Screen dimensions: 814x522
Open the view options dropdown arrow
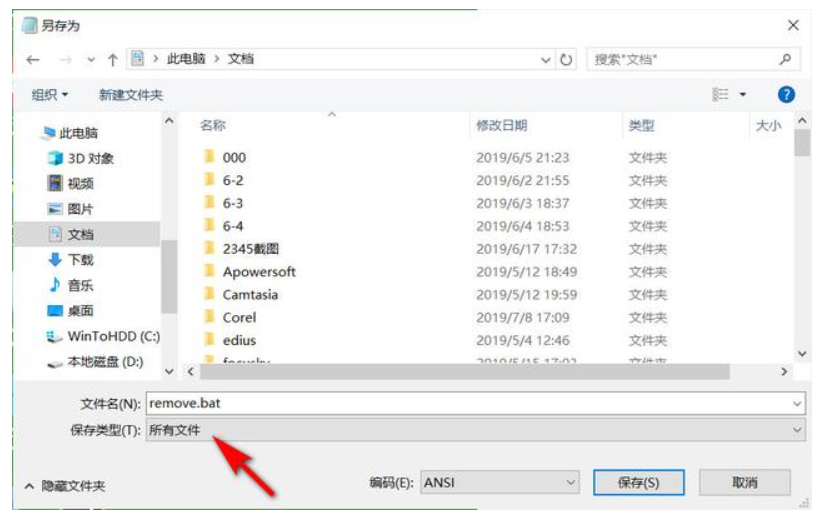coord(743,94)
